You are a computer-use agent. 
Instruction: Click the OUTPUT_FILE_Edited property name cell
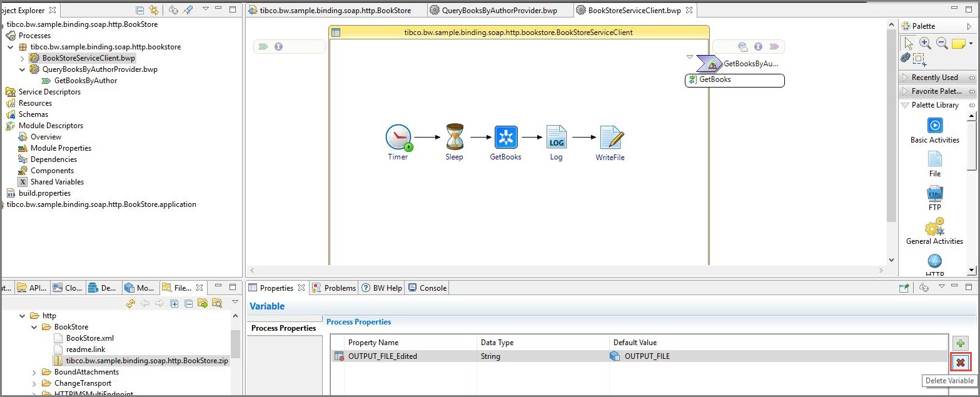pyautogui.click(x=410, y=356)
